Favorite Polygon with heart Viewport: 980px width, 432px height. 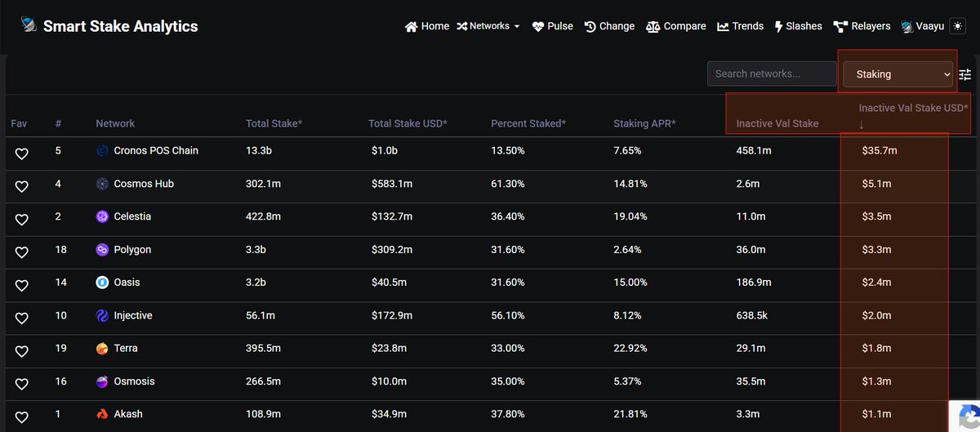22,252
